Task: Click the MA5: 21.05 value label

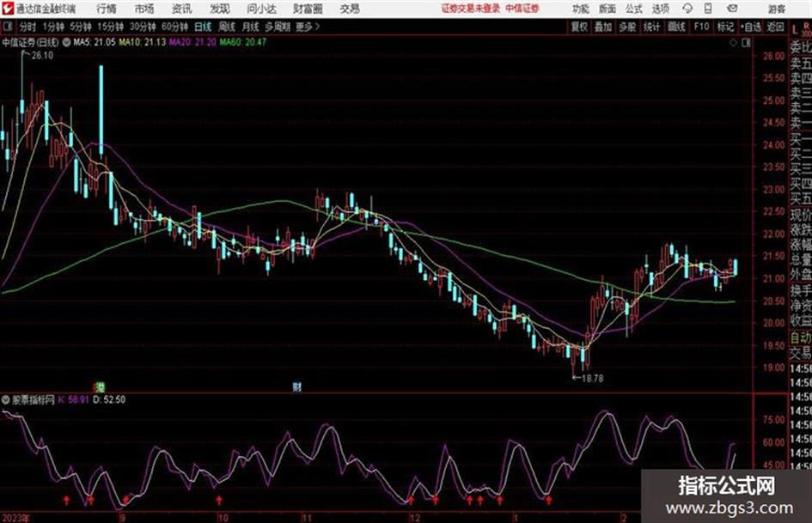Action: 95,42
